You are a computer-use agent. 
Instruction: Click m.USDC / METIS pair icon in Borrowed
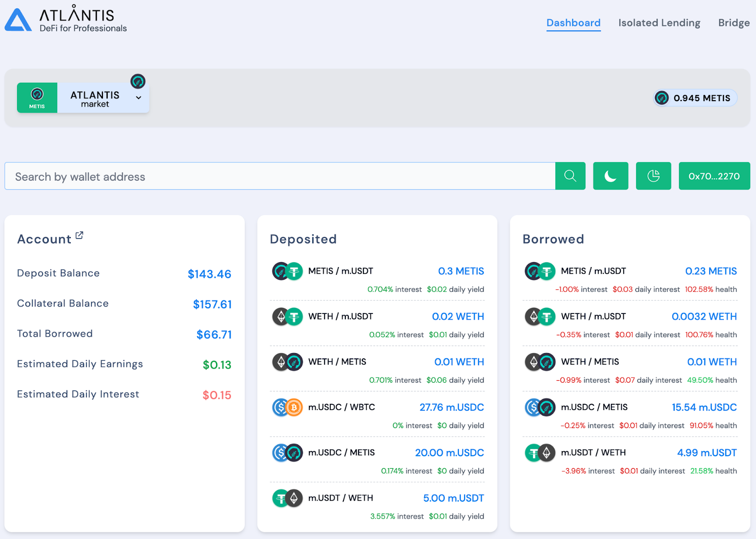[x=540, y=408]
